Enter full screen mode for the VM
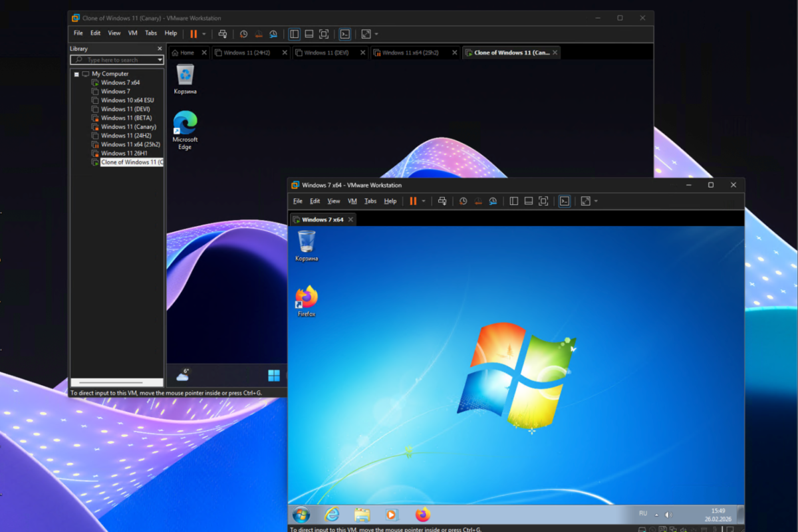The image size is (798, 532). (543, 200)
